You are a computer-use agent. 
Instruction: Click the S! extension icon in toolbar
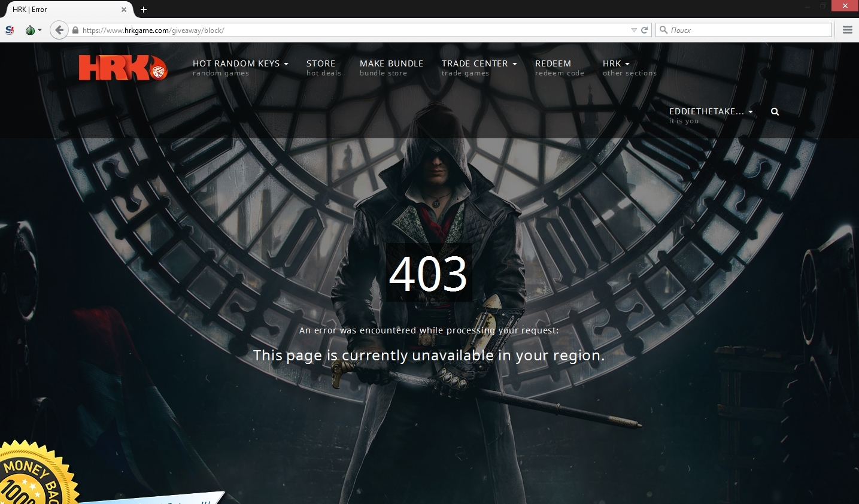[x=10, y=30]
